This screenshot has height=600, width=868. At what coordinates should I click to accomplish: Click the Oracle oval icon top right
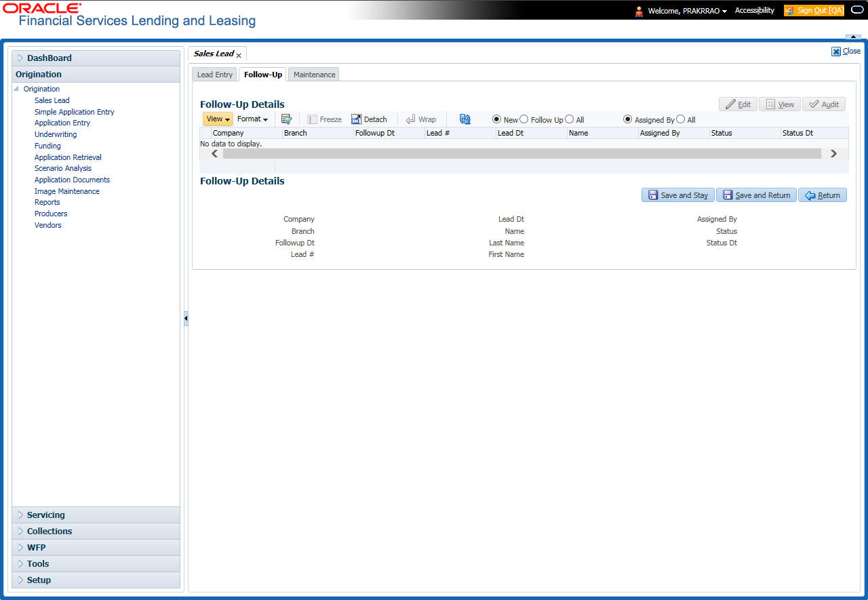click(857, 10)
